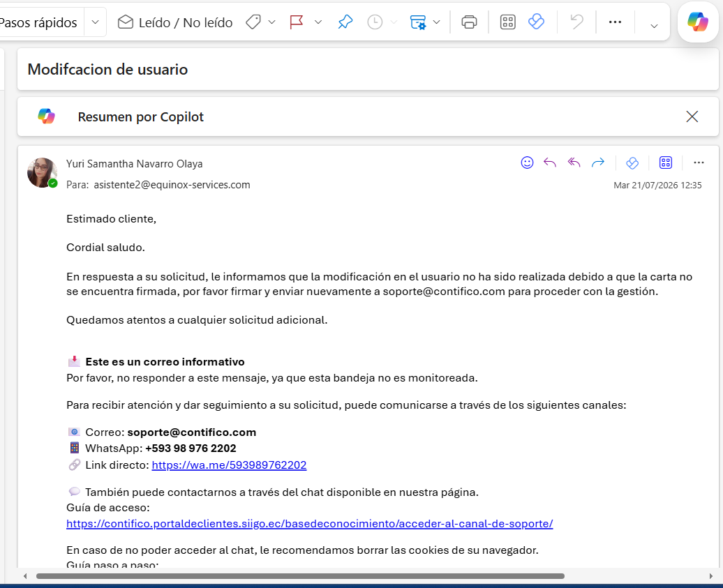Open the toolbar's more options ellipsis
723x588 pixels.
tap(615, 22)
